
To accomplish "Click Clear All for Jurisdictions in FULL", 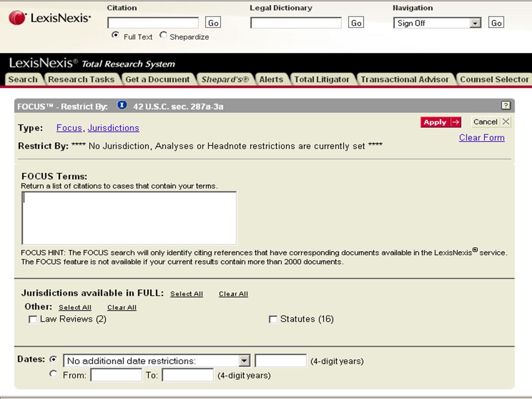I will 233,294.
